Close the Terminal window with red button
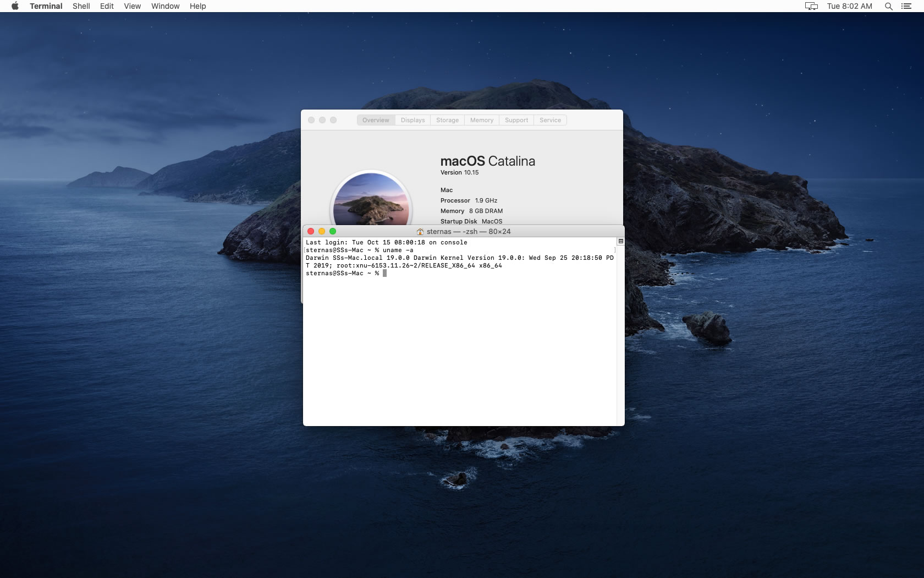The width and height of the screenshot is (924, 578). [x=311, y=231]
